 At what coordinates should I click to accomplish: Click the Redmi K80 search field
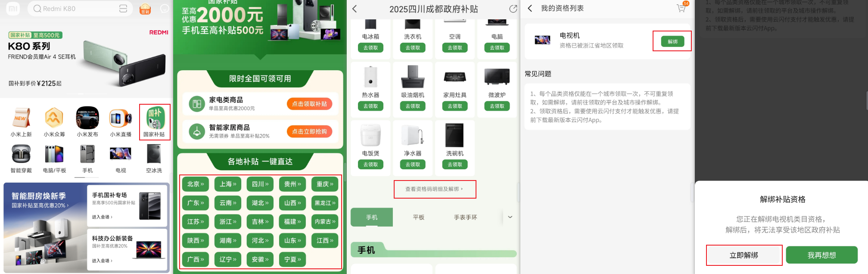point(80,9)
